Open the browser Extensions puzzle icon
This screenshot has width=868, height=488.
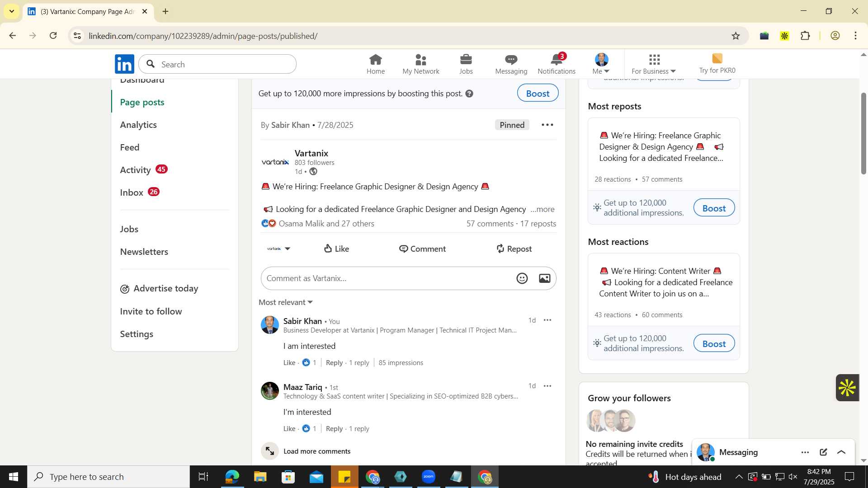805,36
